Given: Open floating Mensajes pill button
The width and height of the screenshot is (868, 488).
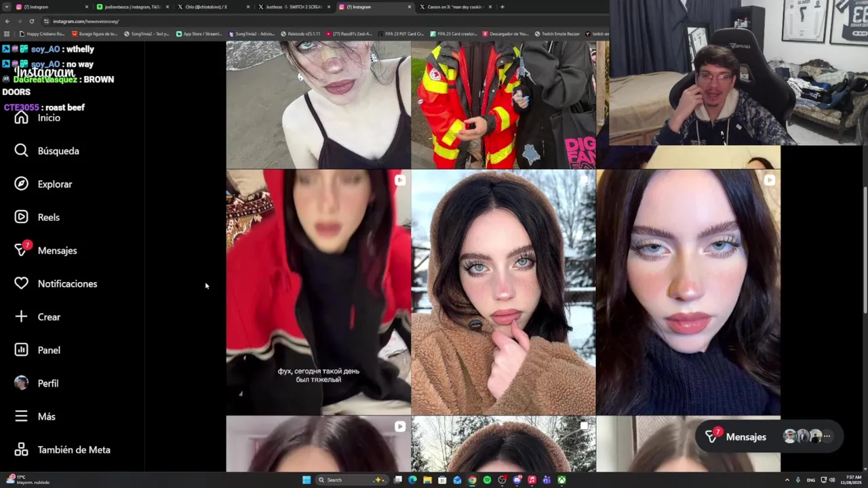Looking at the screenshot, I should point(769,437).
